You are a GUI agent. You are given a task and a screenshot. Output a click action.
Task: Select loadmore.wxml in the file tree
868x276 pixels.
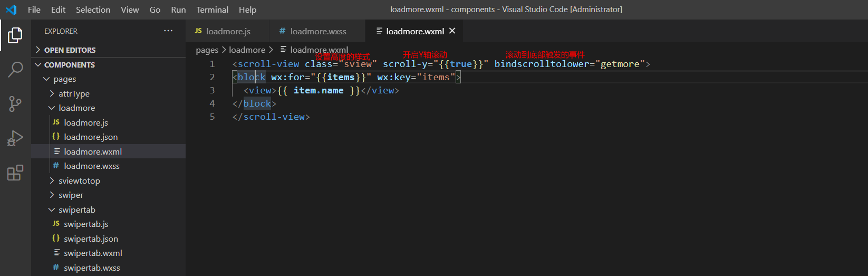coord(93,151)
